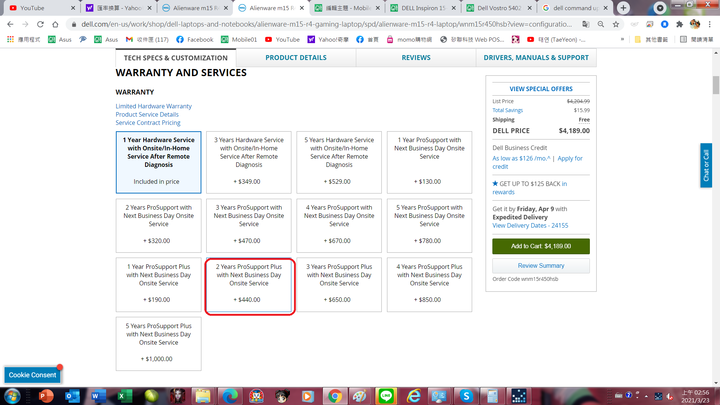This screenshot has width=720, height=405.
Task: Open Chrome three-dot menu
Action: [x=710, y=24]
